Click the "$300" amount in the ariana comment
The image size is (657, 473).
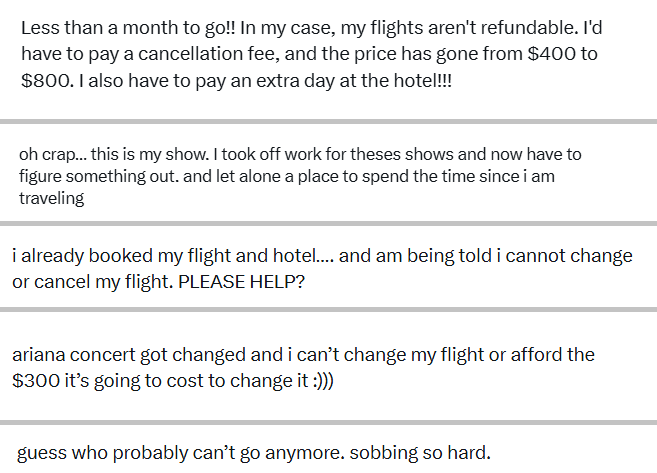click(36, 380)
